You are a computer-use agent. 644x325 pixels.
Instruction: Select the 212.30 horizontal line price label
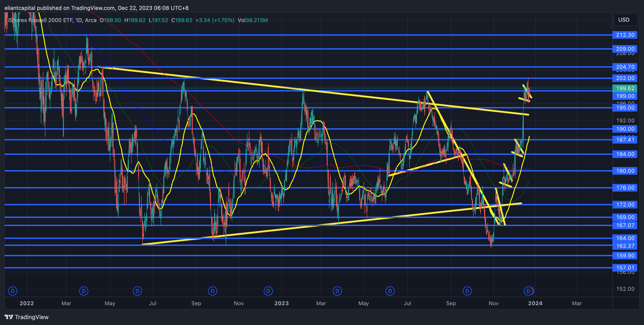pos(625,35)
